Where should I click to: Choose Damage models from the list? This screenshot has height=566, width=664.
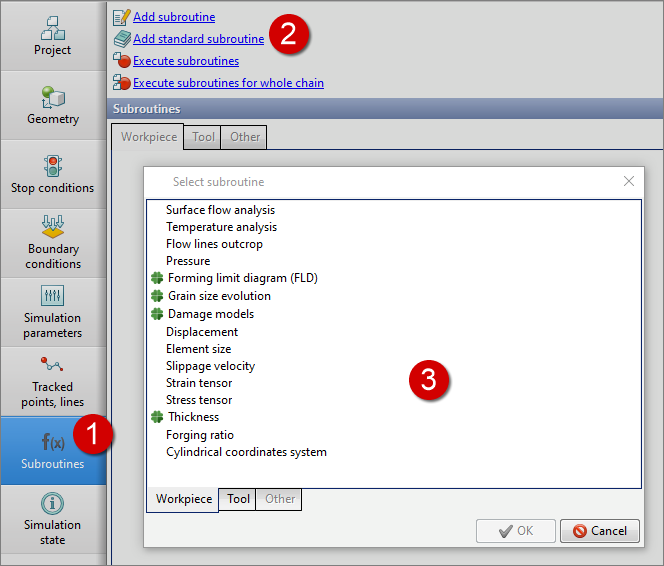point(210,314)
